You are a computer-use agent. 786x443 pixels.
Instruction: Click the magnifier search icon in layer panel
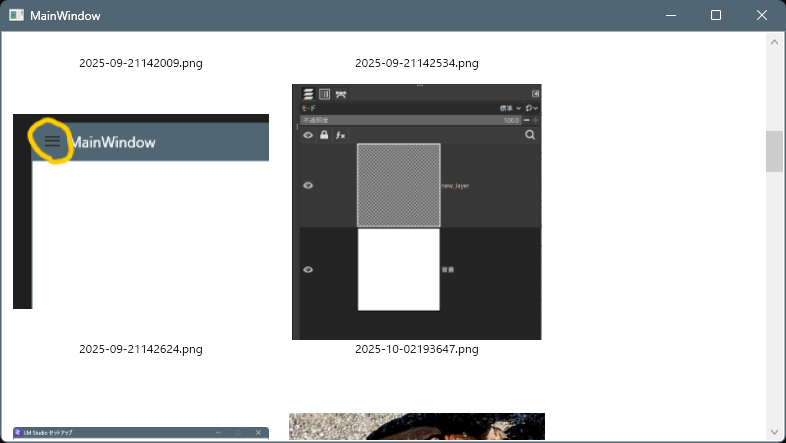point(530,134)
